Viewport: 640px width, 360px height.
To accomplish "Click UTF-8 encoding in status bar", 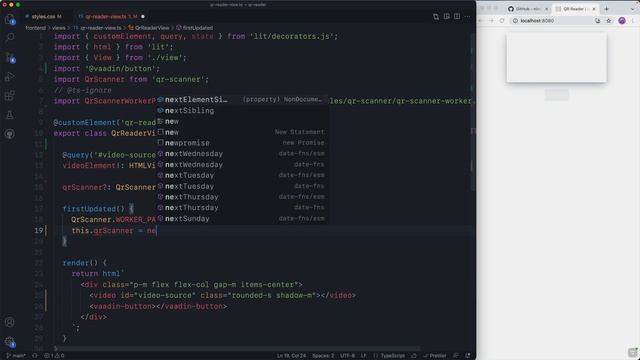I will pos(347,356).
